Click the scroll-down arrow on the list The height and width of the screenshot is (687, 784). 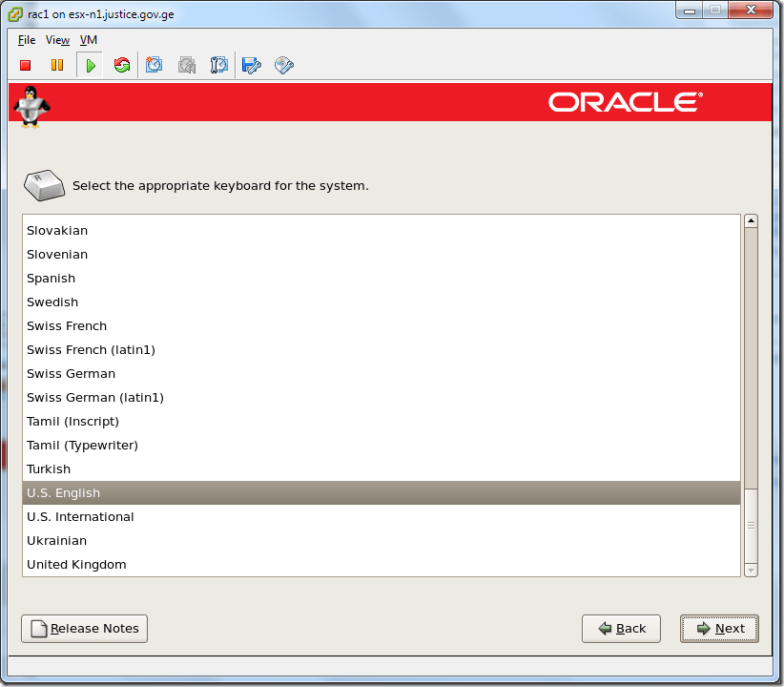point(751,570)
